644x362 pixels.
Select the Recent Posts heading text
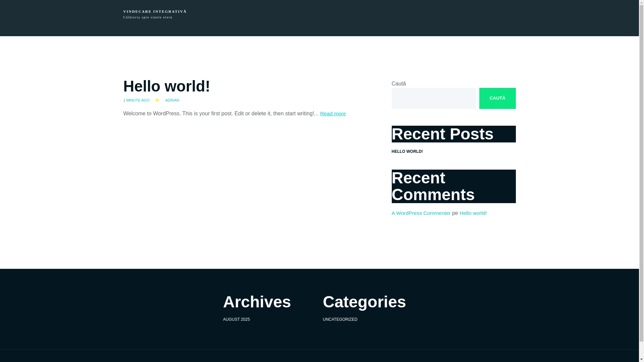pos(442,134)
